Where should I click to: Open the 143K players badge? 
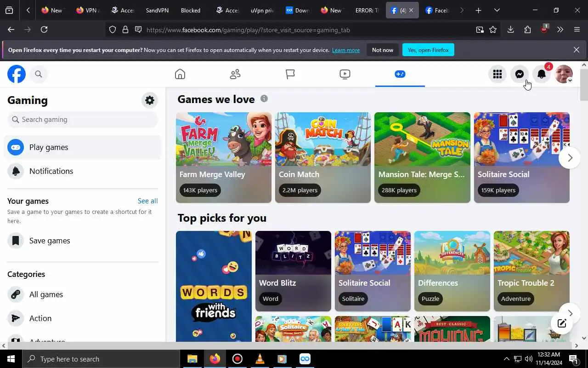[x=200, y=190]
